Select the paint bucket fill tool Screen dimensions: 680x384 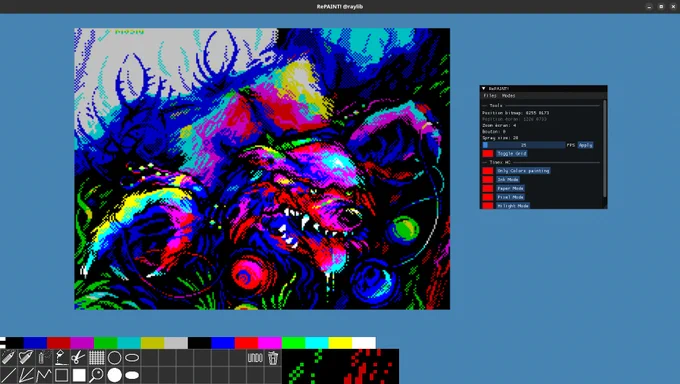tap(61, 358)
